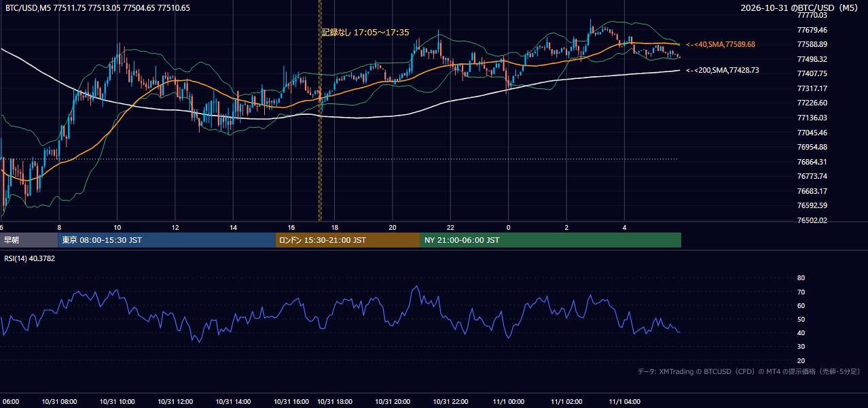
Task: Click the "11/1 02:00" date axis label
Action: pos(567,401)
